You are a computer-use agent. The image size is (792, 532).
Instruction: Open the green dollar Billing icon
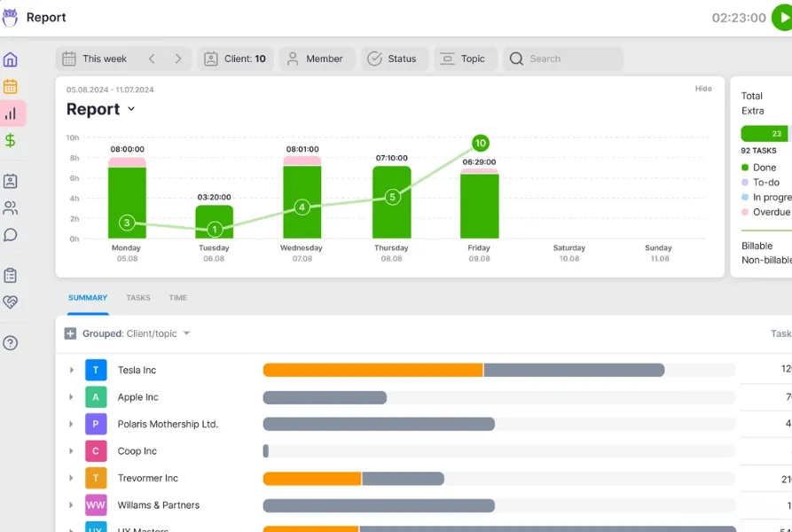click(10, 140)
